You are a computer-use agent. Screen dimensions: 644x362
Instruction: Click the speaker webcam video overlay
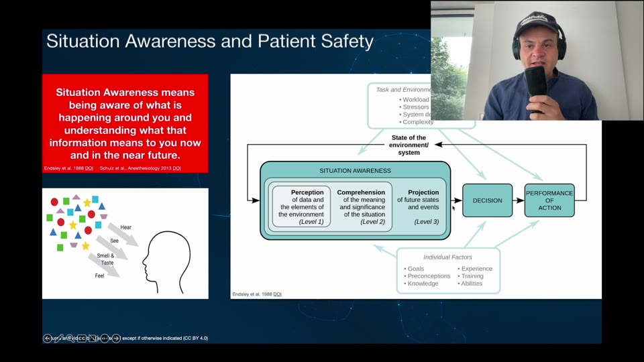(x=537, y=60)
